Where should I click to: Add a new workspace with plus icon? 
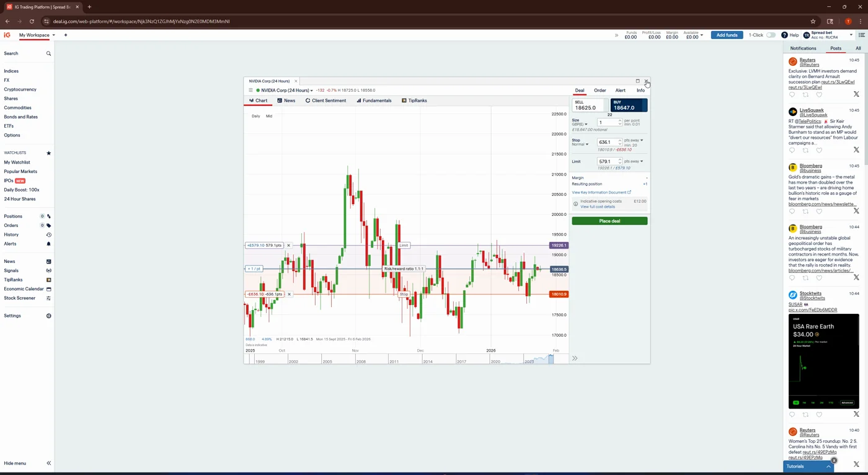[65, 35]
